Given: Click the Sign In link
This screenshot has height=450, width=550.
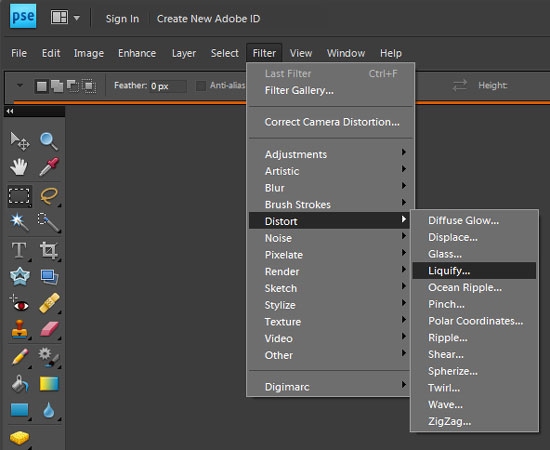Looking at the screenshot, I should [122, 19].
